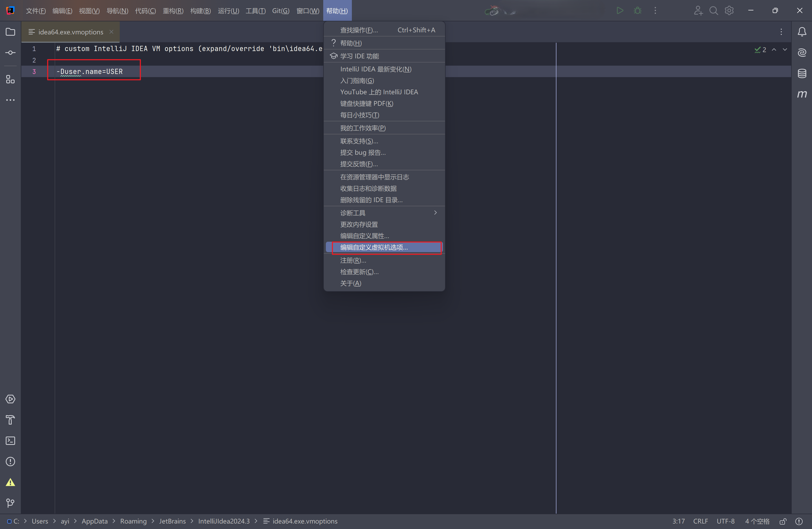Expand the 诊断工具 submenu arrow
812x529 pixels.
(435, 213)
